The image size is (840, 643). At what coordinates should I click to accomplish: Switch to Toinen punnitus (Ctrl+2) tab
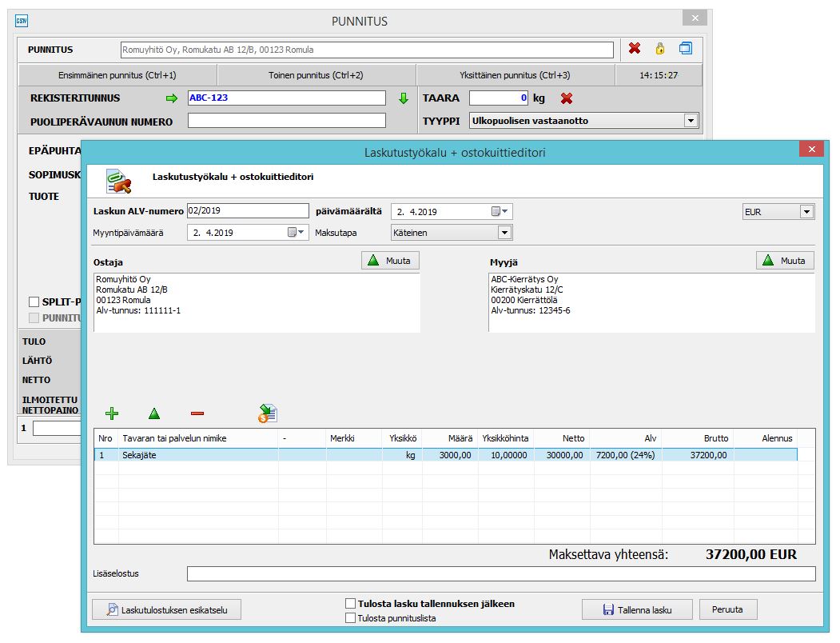316,75
